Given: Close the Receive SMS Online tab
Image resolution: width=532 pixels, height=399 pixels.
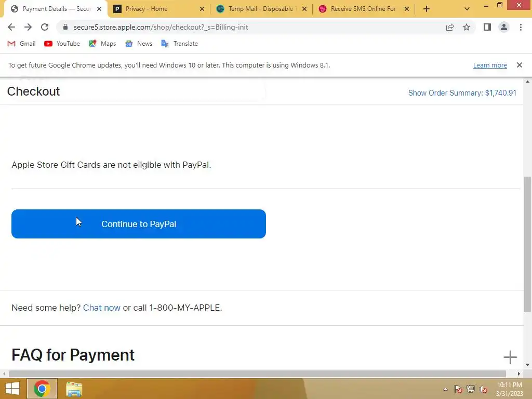Looking at the screenshot, I should (407, 9).
